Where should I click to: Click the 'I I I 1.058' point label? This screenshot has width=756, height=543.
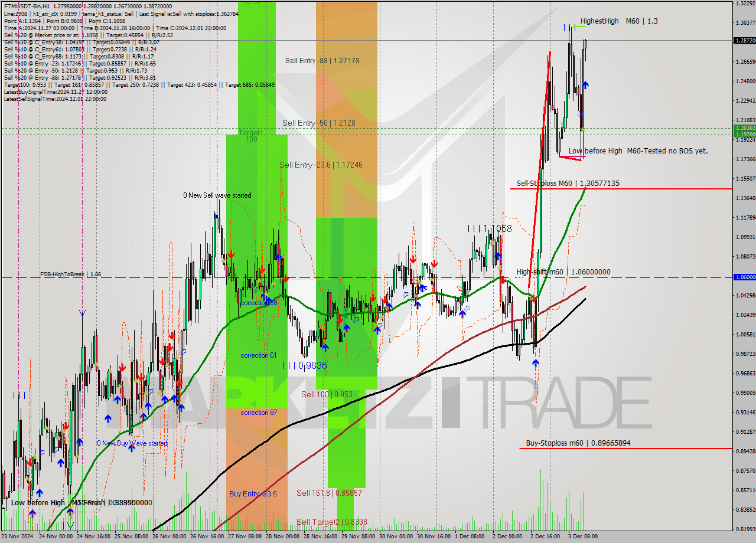490,228
